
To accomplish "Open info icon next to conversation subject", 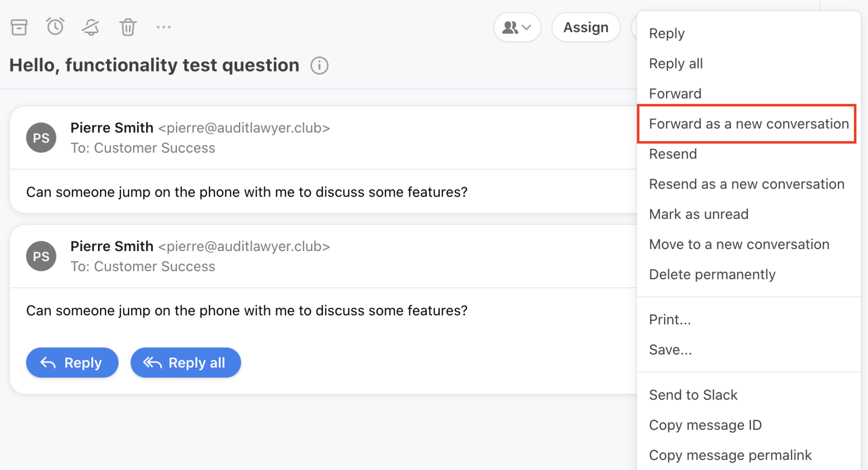I will 319,66.
